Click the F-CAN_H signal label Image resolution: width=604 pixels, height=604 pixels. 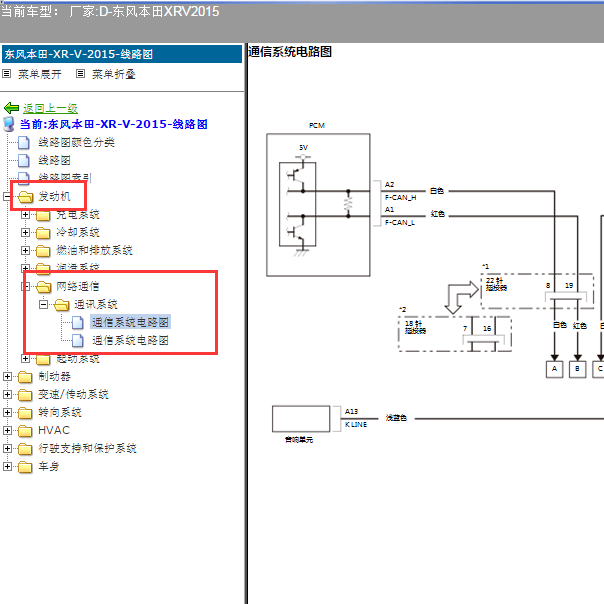(400, 198)
